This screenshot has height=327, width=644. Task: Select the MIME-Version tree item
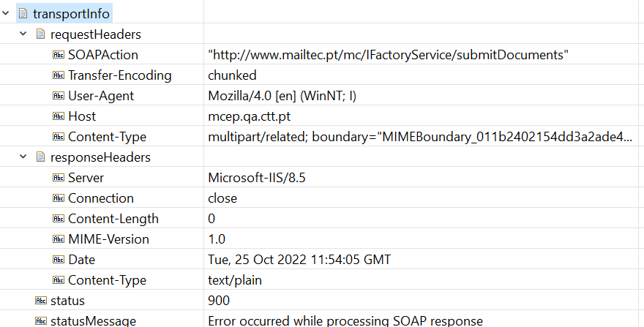point(108,239)
